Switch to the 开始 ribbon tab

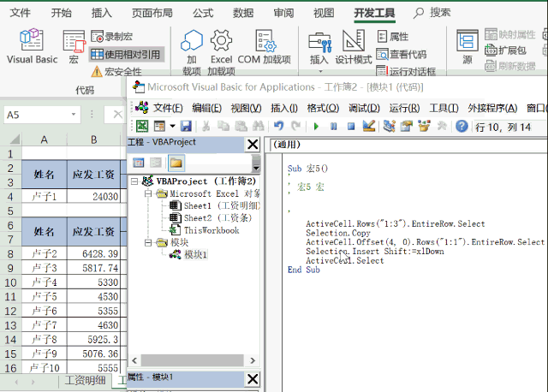coord(61,13)
